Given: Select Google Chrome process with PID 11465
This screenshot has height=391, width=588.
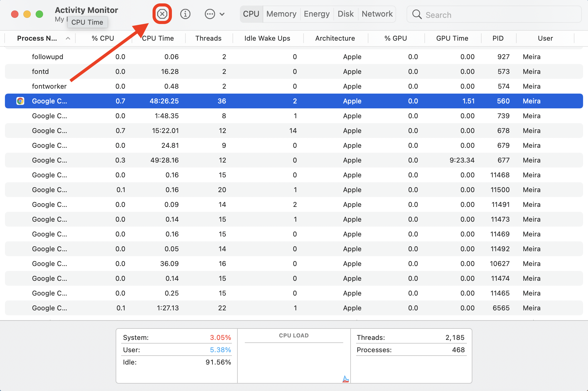Looking at the screenshot, I should 294,293.
